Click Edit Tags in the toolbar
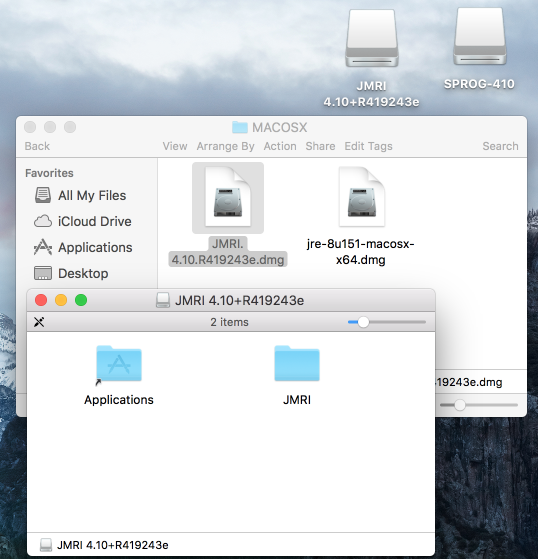This screenshot has height=559, width=538. pos(368,146)
